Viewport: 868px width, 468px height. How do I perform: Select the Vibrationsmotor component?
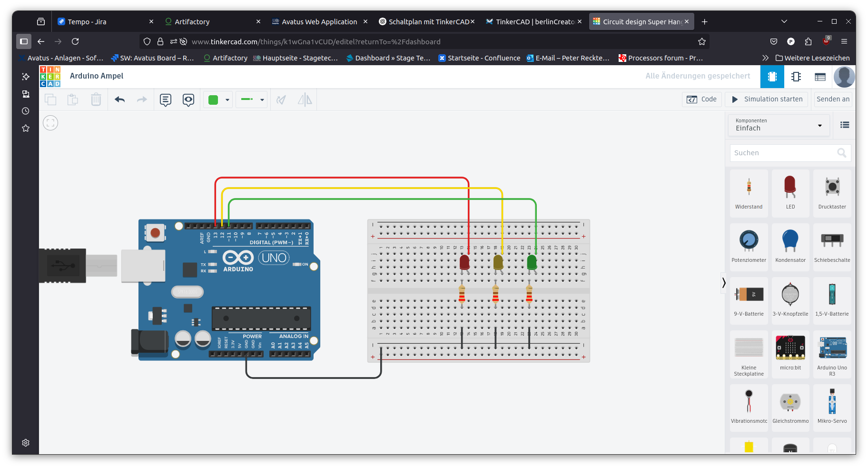coord(749,408)
